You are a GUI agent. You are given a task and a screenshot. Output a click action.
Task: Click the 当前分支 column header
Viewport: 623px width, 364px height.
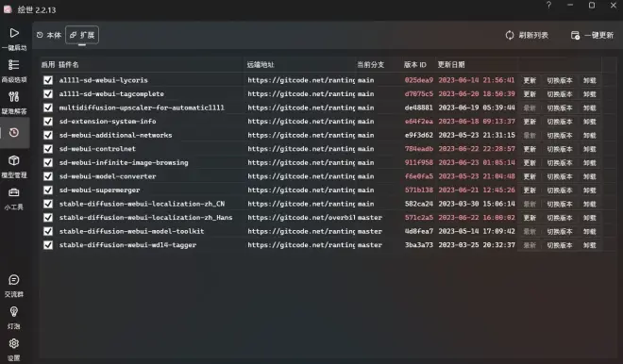[x=370, y=65]
